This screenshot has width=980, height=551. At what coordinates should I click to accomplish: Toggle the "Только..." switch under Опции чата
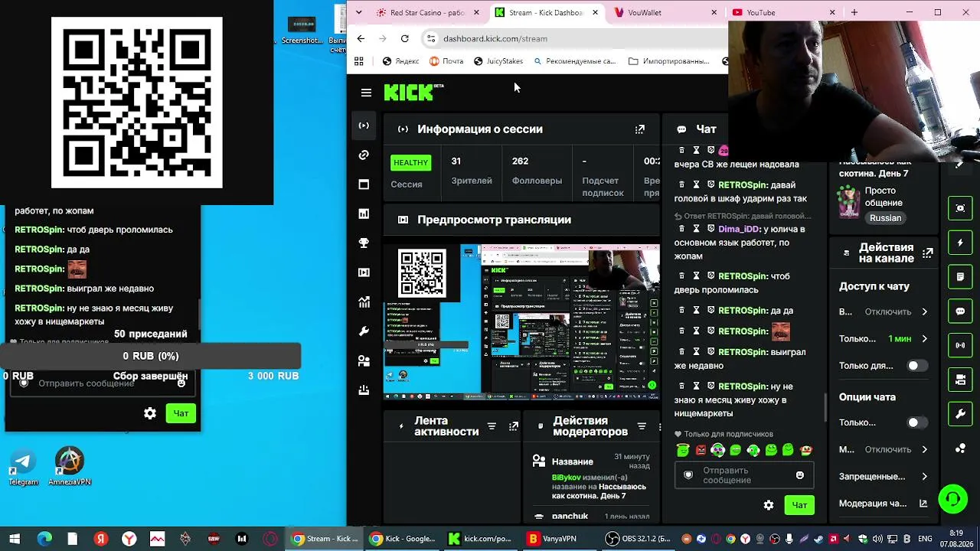918,422
